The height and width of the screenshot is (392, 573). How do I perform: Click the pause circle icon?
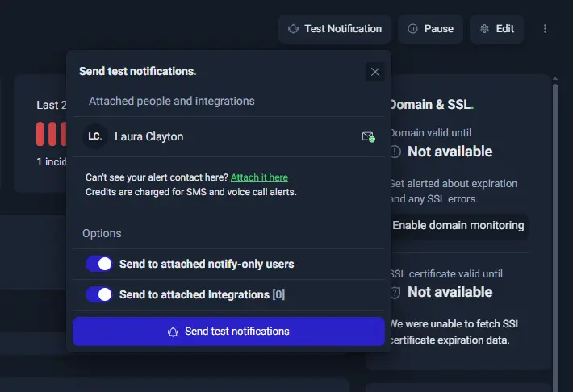[x=412, y=29]
